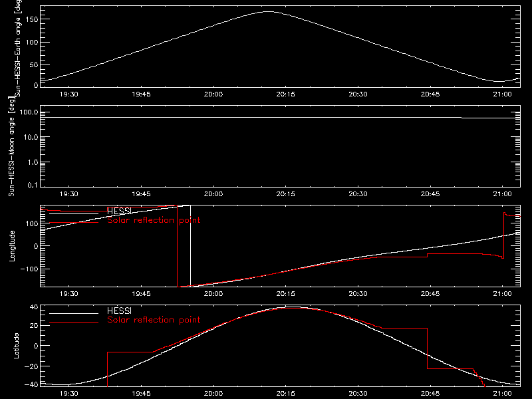Click 20:15 time label under Earth angle plot
Image resolution: width=532 pixels, height=399 pixels.
tap(286, 94)
